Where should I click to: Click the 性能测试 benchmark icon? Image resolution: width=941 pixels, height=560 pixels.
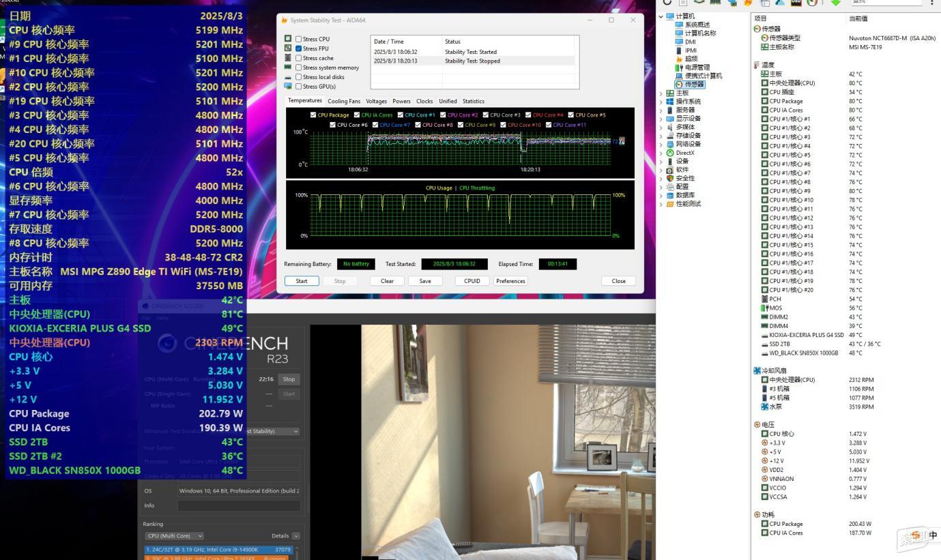click(670, 204)
